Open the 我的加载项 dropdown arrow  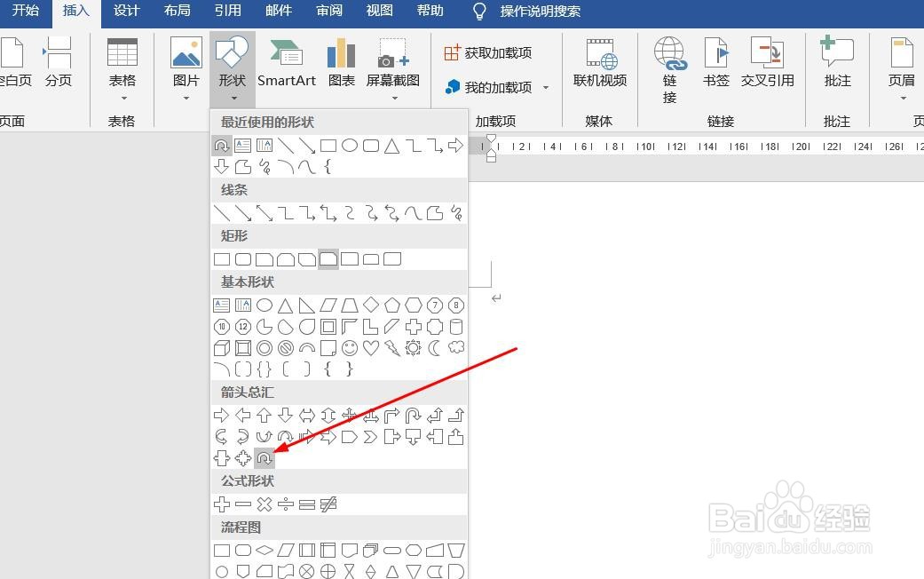[x=546, y=87]
